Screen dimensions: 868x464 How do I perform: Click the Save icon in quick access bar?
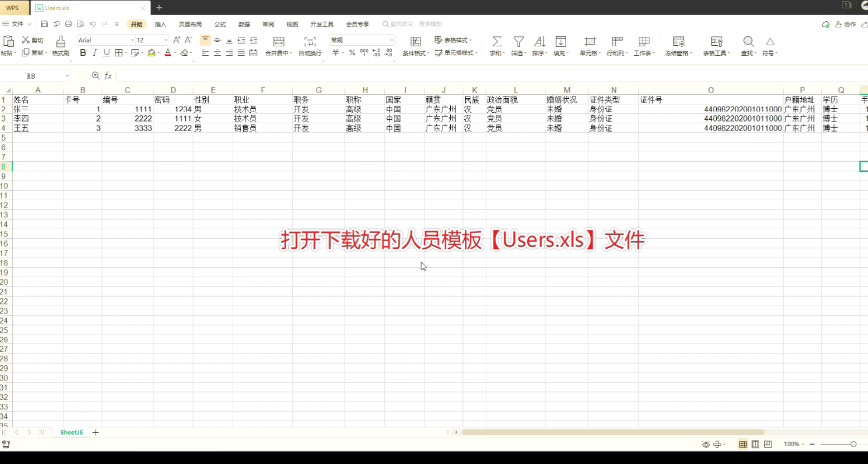45,24
